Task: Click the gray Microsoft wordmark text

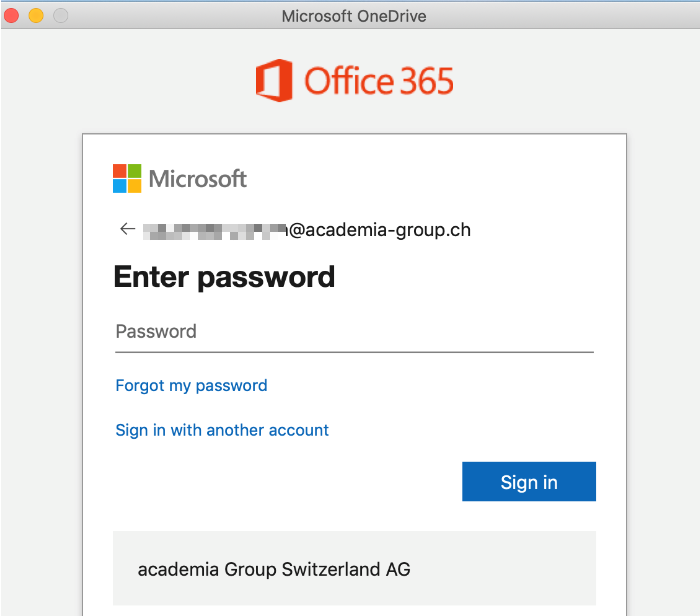Action: pos(198,179)
